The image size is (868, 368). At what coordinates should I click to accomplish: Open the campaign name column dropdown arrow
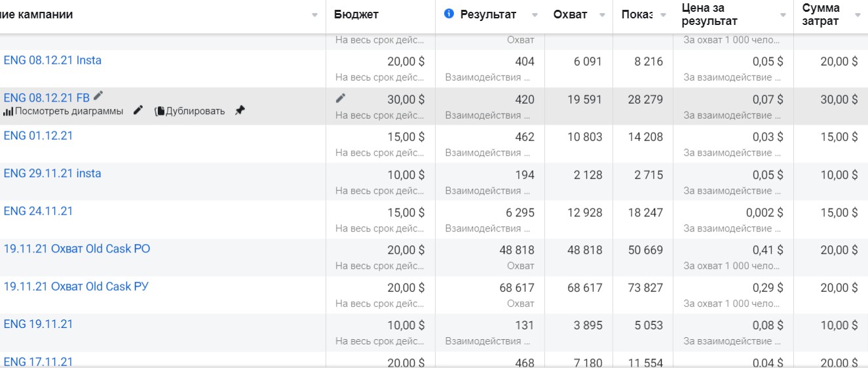tap(315, 15)
